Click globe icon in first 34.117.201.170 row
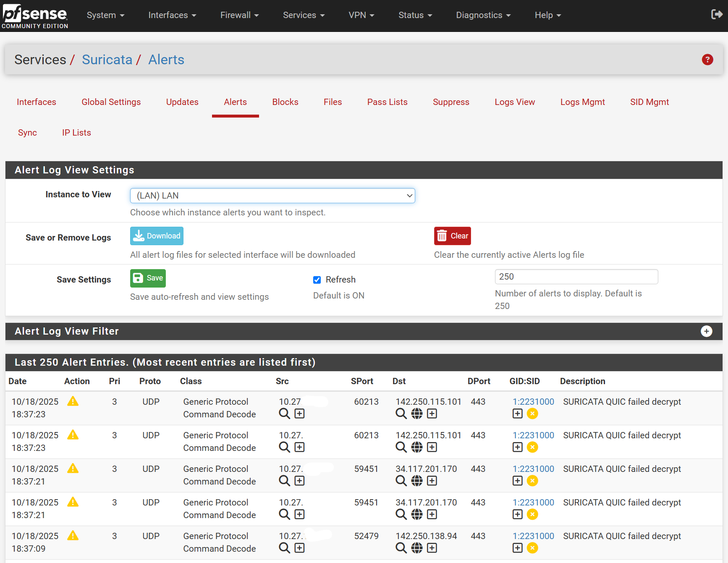 [416, 481]
